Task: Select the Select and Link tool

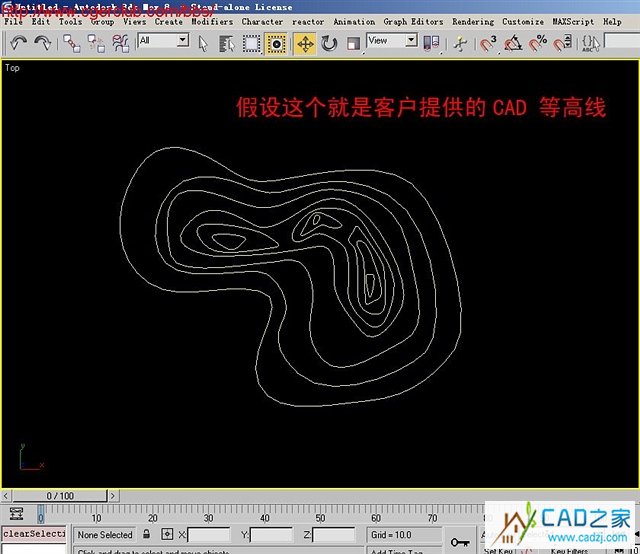Action: click(x=72, y=42)
